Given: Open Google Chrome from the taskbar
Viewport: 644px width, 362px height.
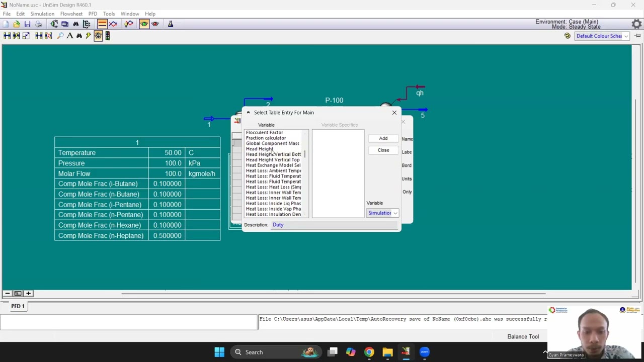Looking at the screenshot, I should pos(369,352).
